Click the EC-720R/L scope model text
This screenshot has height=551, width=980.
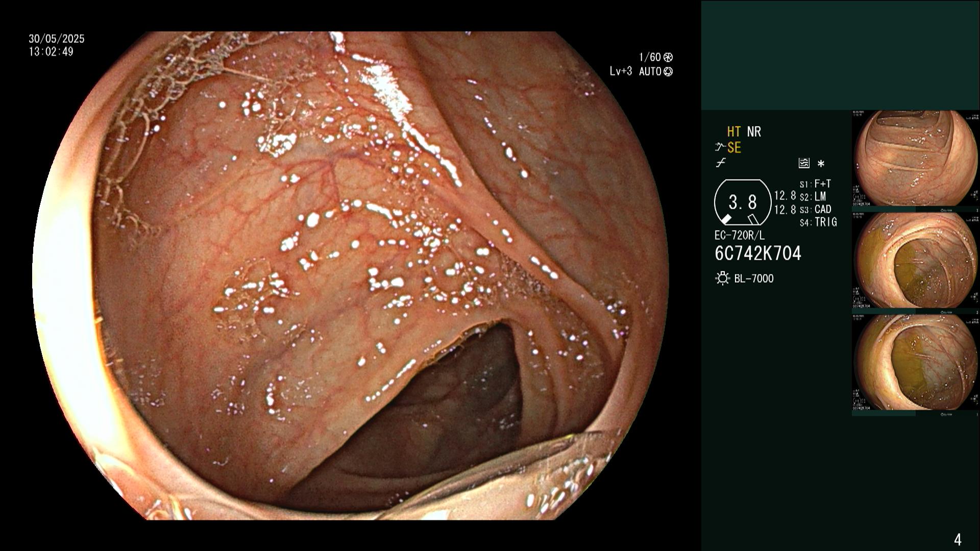click(740, 236)
